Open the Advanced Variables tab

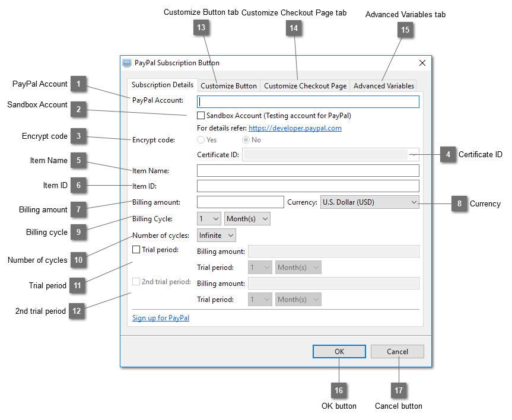point(383,86)
